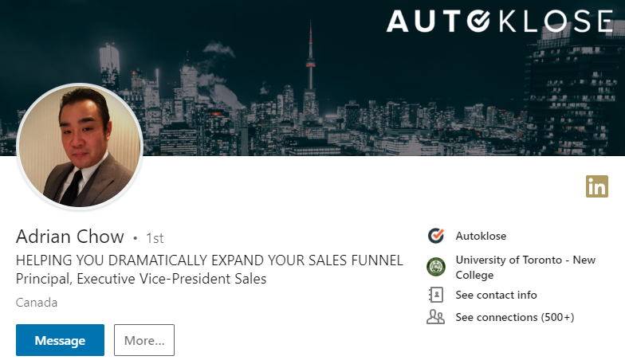Image resolution: width=625 pixels, height=364 pixels.
Task: Click the University of Toronto crest icon
Action: tap(435, 267)
